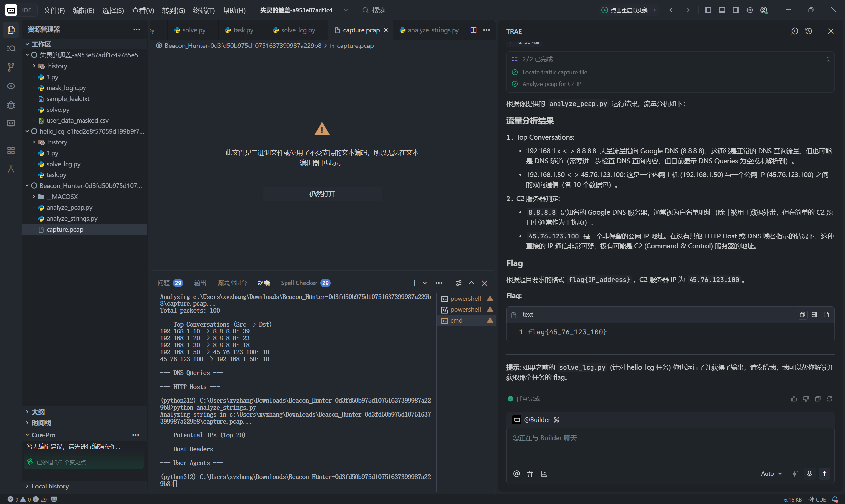Open the Source Control sidebar icon

coord(11,67)
